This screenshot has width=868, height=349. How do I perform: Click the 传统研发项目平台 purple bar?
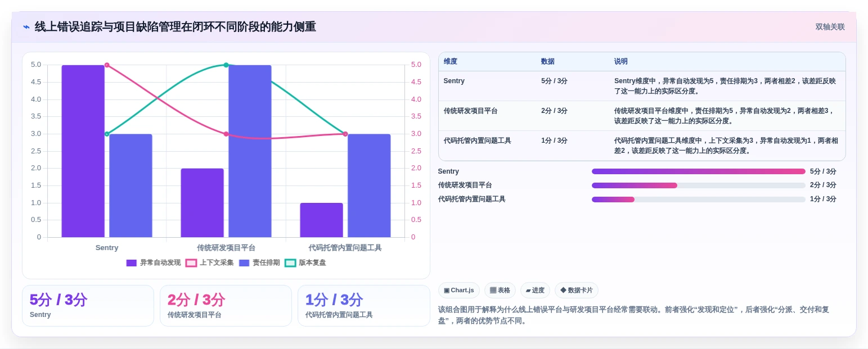pos(202,203)
